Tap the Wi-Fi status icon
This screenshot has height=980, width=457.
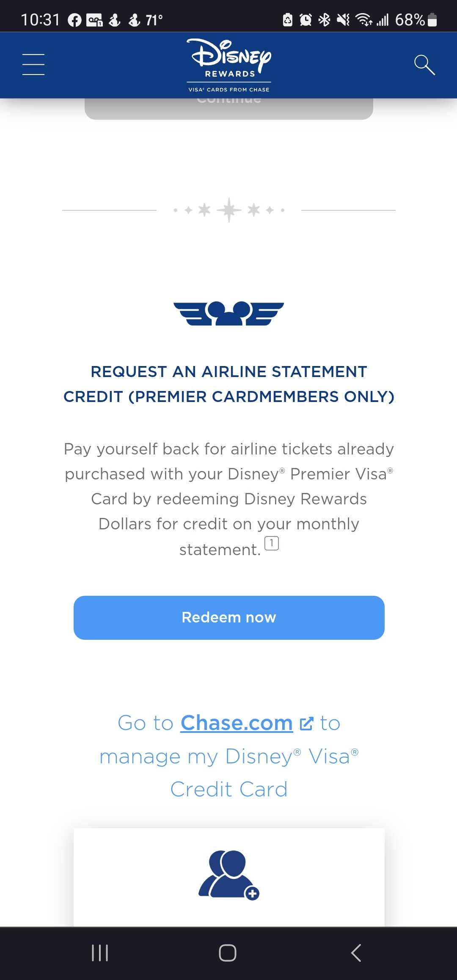[363, 20]
